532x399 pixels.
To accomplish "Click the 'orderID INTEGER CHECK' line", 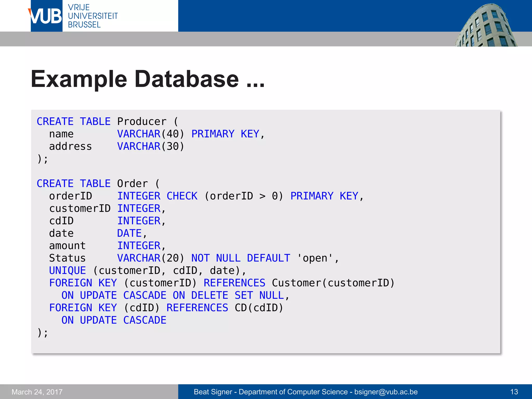I will coord(206,196).
